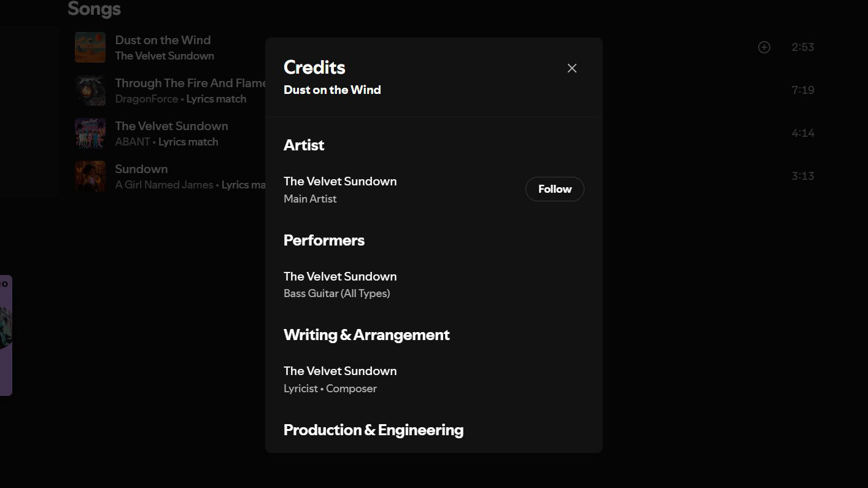Viewport: 868px width, 488px height.
Task: Open the Dust on the Wind album art thumbnail
Action: pos(90,47)
